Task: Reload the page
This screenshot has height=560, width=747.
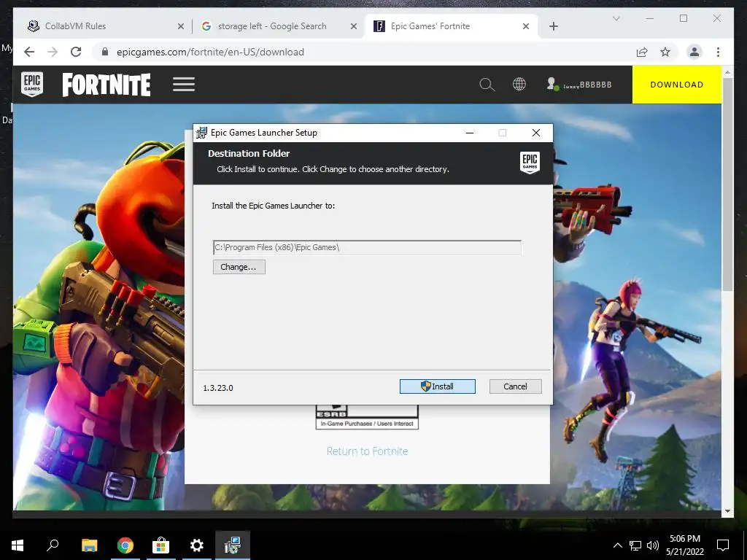Action: [76, 52]
